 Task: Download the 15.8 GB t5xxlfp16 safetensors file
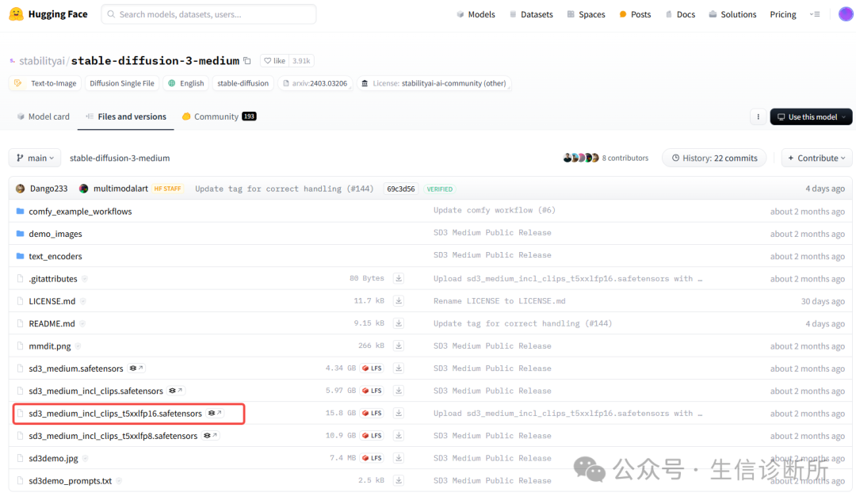(399, 413)
